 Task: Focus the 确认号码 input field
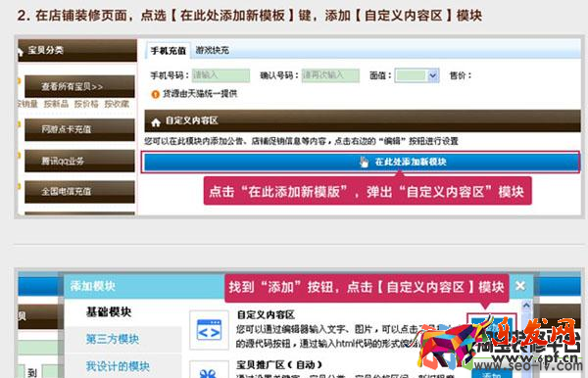pos(330,75)
